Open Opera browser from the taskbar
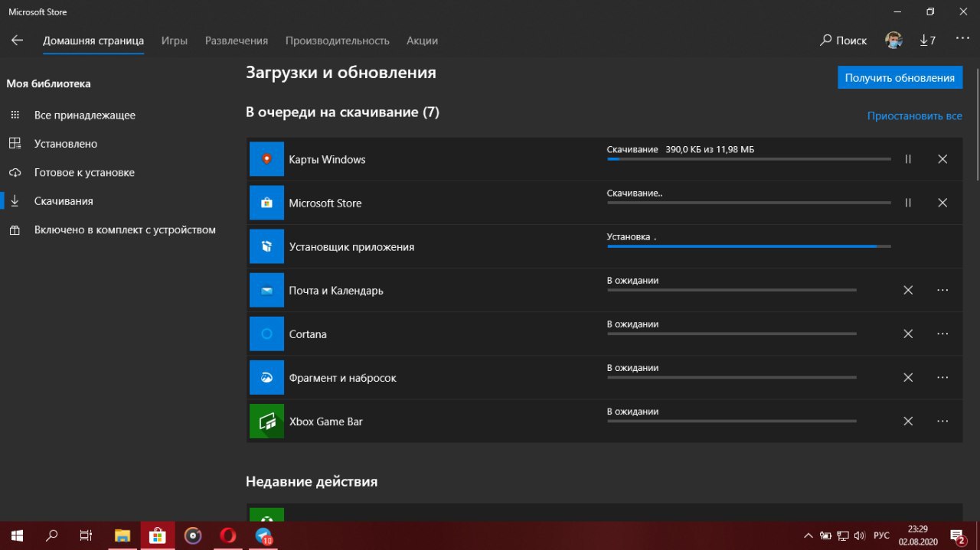Image resolution: width=980 pixels, height=550 pixels. tap(228, 535)
